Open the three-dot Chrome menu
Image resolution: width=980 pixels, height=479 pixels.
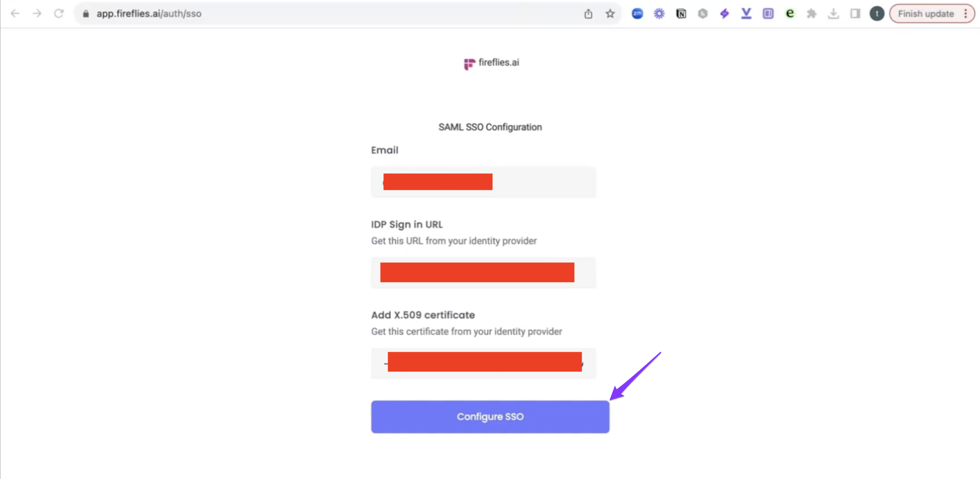point(965,14)
